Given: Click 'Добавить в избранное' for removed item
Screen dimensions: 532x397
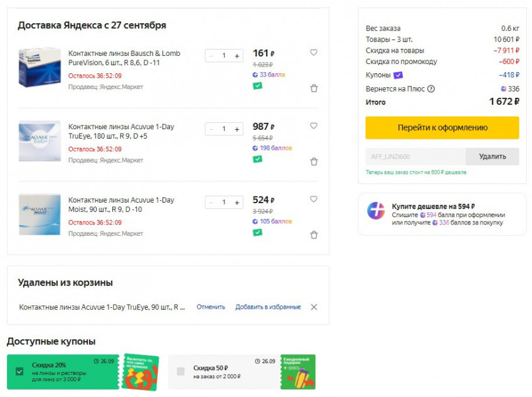Looking at the screenshot, I should pos(268,307).
